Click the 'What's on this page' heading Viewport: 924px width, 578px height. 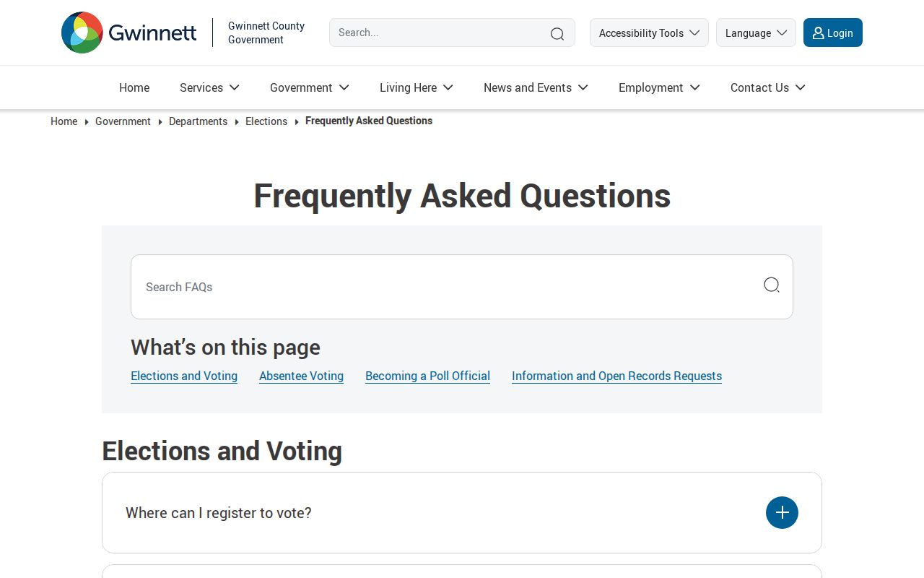click(x=225, y=348)
